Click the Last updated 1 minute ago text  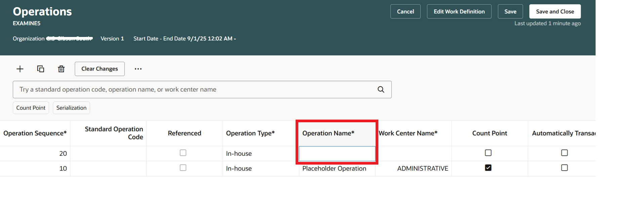click(x=547, y=24)
